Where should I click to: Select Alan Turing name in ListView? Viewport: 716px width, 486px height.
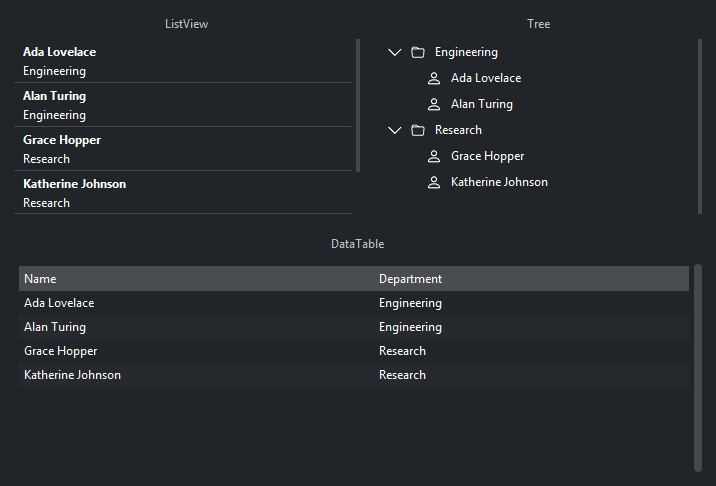54,96
